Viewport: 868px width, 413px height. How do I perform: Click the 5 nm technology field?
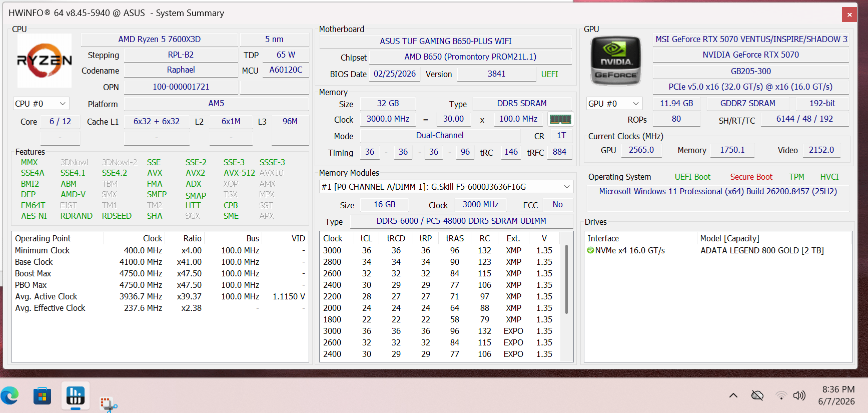[x=274, y=40]
